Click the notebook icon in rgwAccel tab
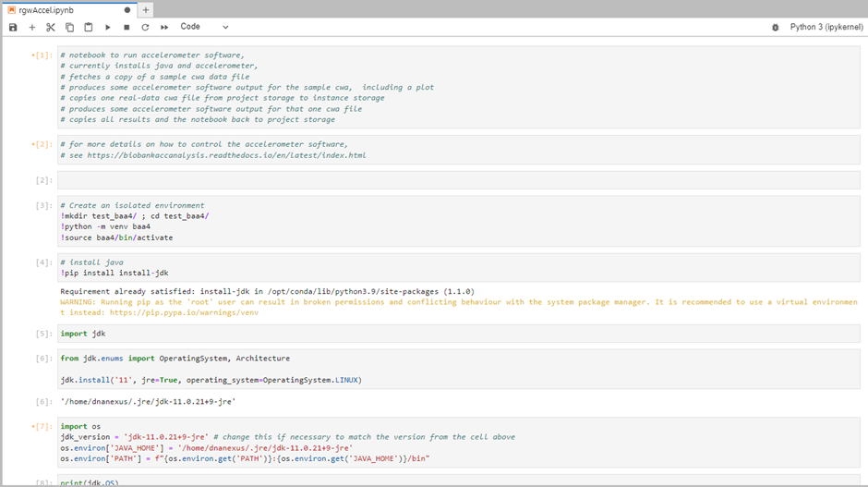Image resolution: width=868 pixels, height=487 pixels. 12,10
